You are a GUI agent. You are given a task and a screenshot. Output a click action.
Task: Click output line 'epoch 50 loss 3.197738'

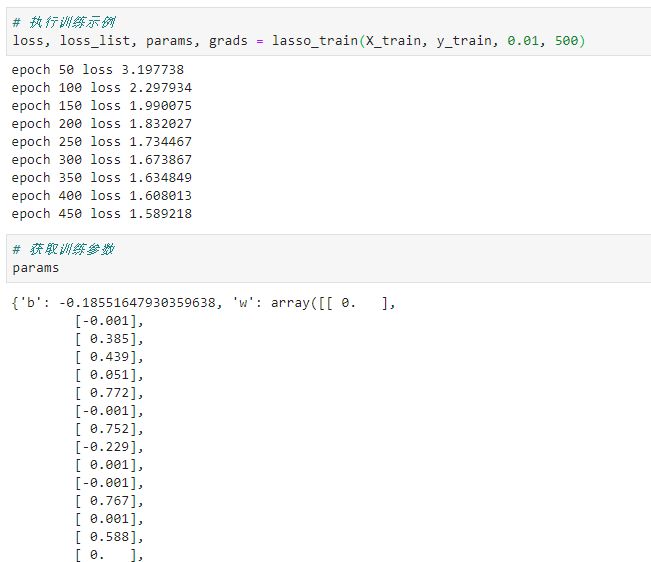point(98,70)
